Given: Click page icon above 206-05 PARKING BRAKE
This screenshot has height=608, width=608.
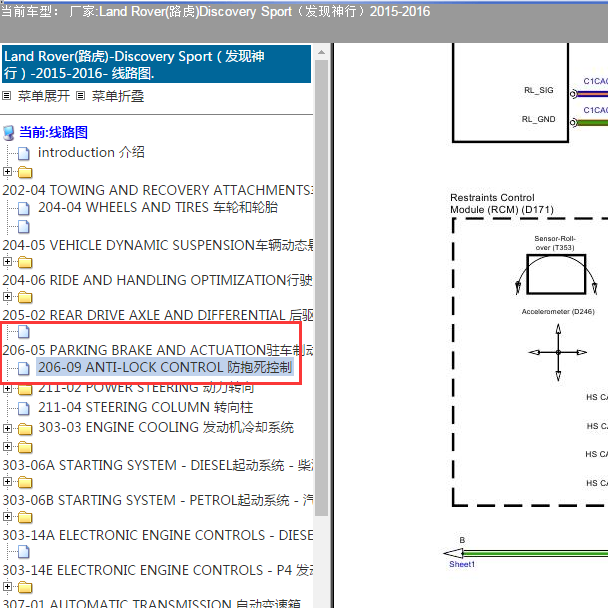Looking at the screenshot, I should point(24,332).
